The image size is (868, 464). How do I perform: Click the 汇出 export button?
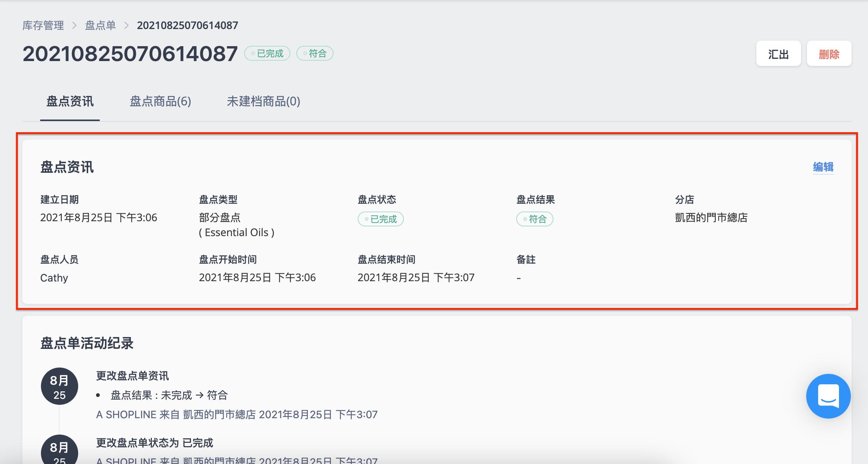click(778, 54)
